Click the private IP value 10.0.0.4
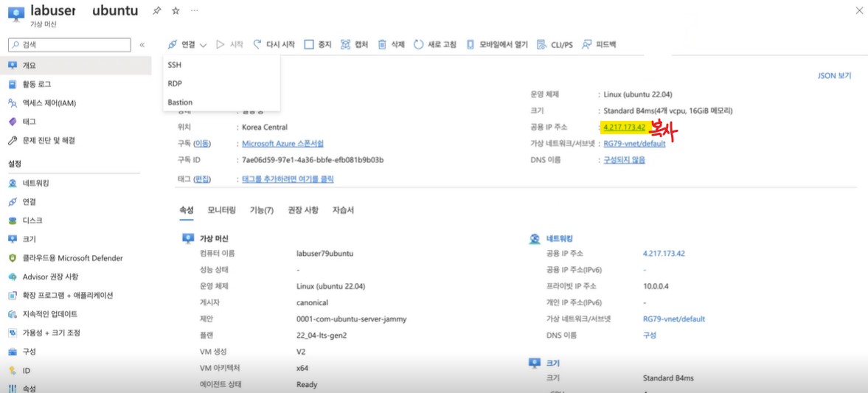Image resolution: width=868 pixels, height=393 pixels. [x=656, y=286]
